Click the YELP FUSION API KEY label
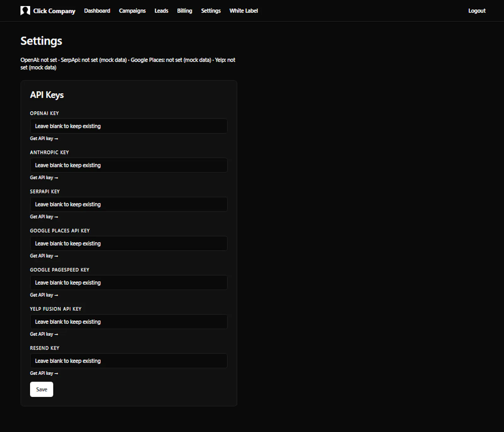This screenshot has height=432, width=504. [56, 308]
